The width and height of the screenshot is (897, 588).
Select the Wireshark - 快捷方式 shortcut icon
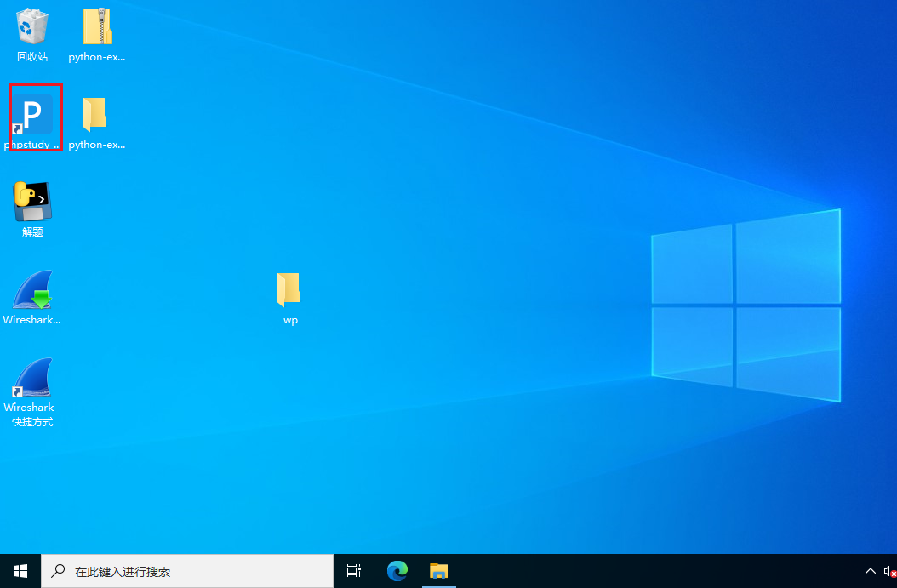pos(32,377)
